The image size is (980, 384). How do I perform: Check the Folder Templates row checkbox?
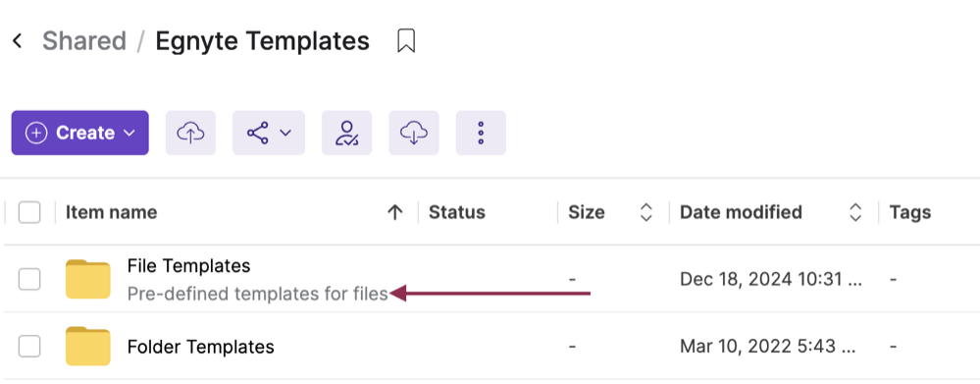pos(29,346)
